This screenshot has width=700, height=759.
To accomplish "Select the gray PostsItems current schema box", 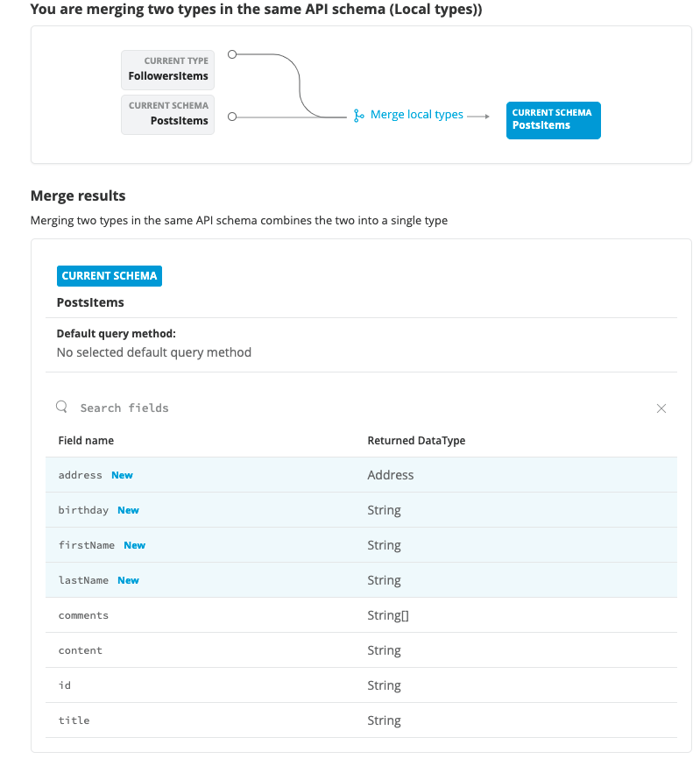I will 168,115.
